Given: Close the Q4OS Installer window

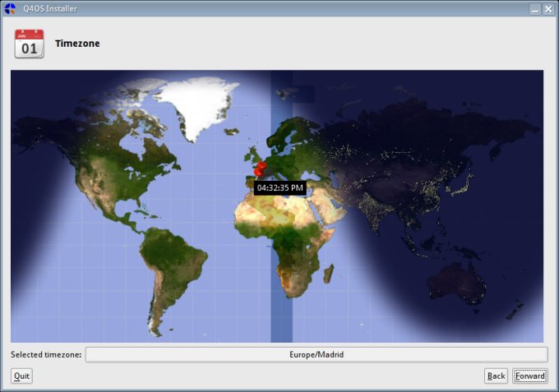Looking at the screenshot, I should (548, 9).
